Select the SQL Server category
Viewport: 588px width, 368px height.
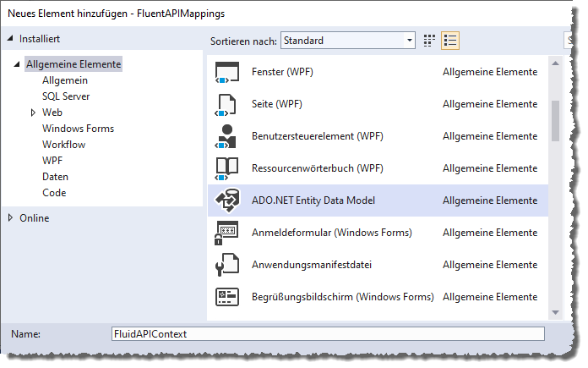tap(66, 96)
